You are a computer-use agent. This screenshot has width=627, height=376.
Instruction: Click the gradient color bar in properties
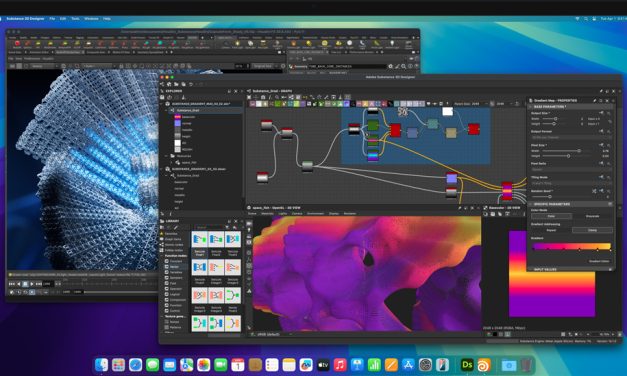[x=571, y=246]
